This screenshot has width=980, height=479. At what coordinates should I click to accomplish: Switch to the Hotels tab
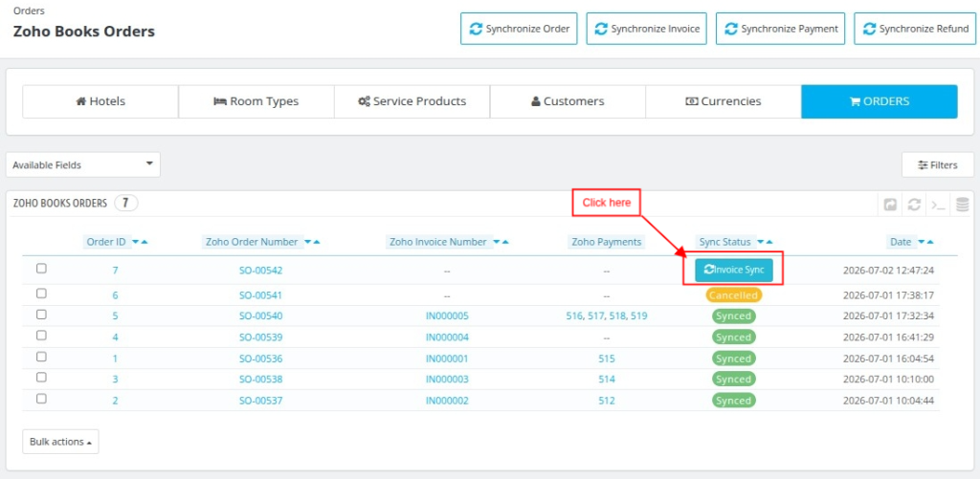tap(100, 101)
